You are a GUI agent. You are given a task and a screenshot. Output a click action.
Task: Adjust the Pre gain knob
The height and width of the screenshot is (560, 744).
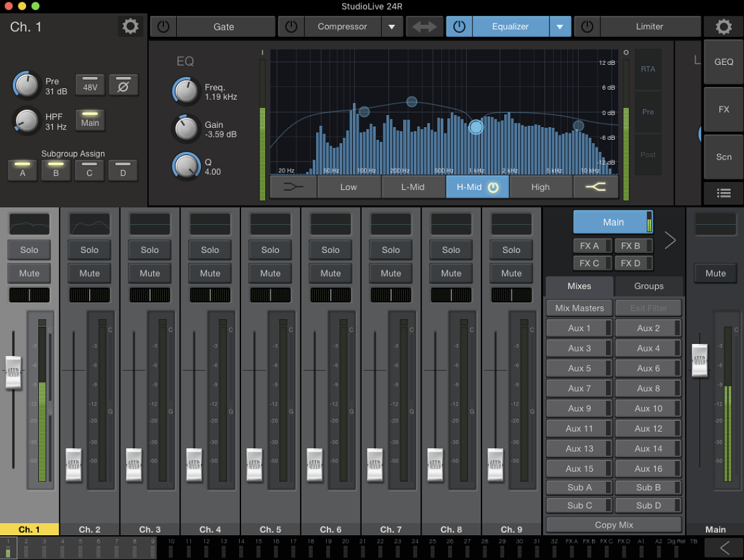26,85
